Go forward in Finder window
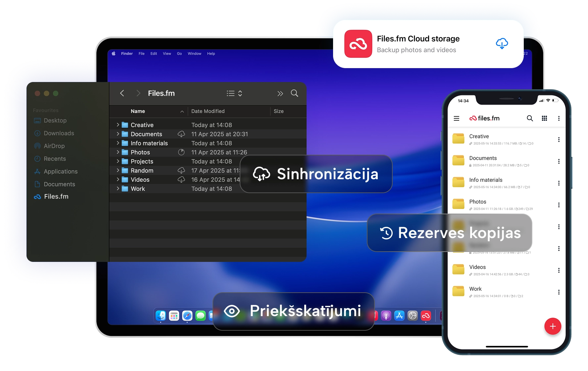The height and width of the screenshot is (371, 588). point(138,93)
